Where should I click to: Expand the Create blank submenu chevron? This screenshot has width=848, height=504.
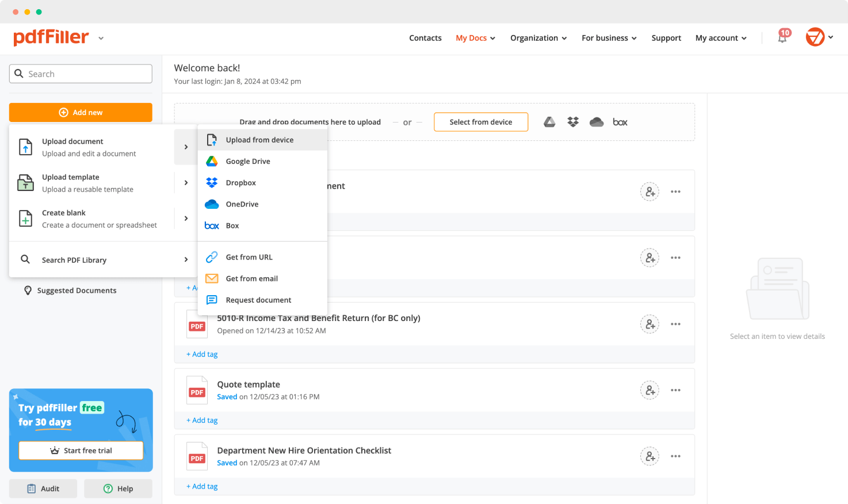click(x=185, y=218)
